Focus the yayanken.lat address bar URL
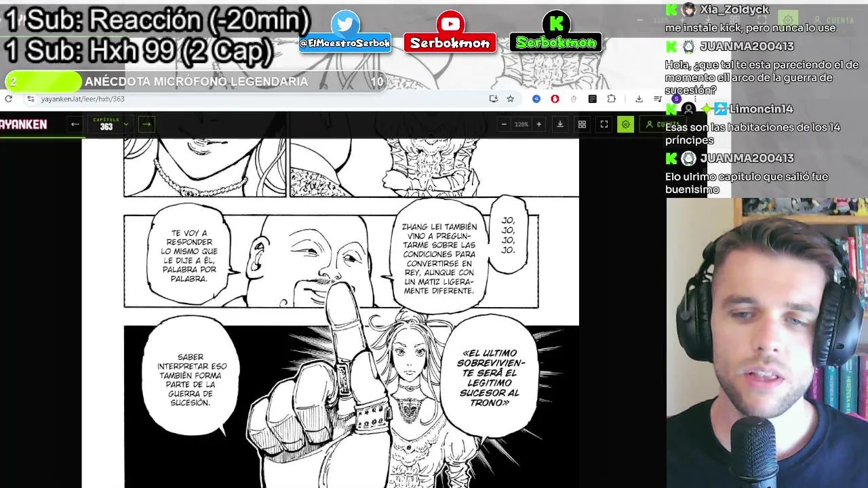868x488 pixels. pyautogui.click(x=83, y=99)
